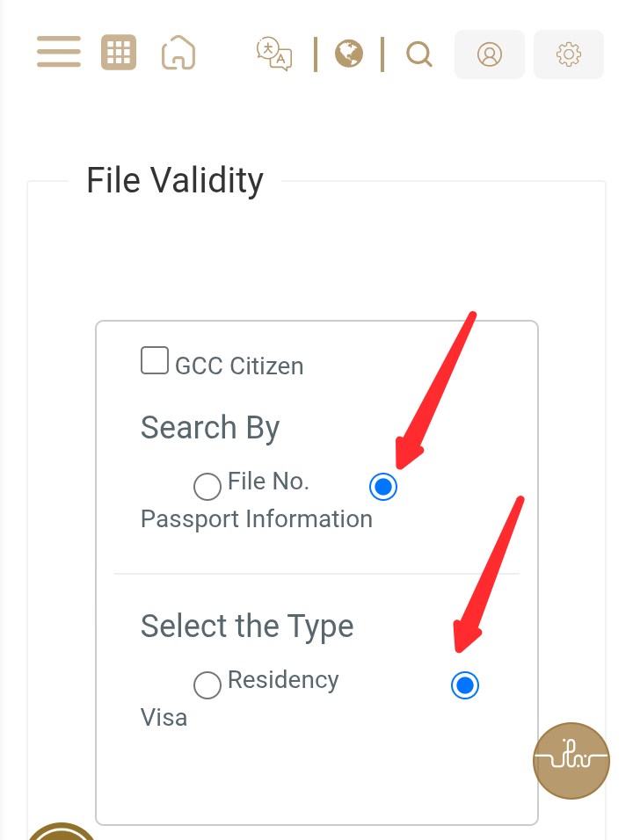Click the GCC Citizen label text
This screenshot has height=840, width=633.
pos(239,366)
